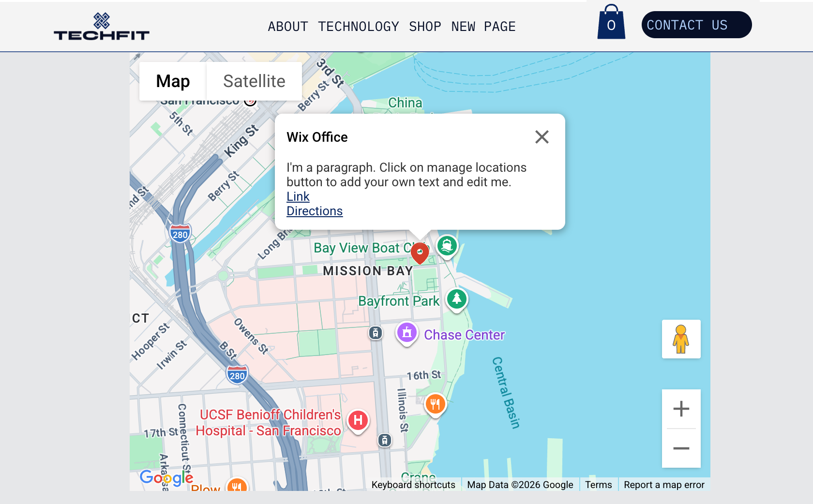Close the Wix Office info window
813x504 pixels.
pos(542,137)
